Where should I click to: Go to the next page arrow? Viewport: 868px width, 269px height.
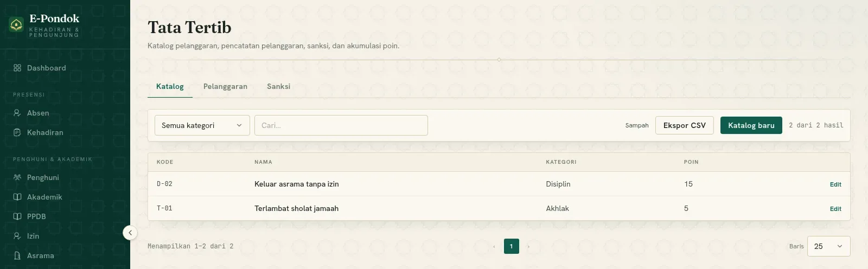click(528, 246)
